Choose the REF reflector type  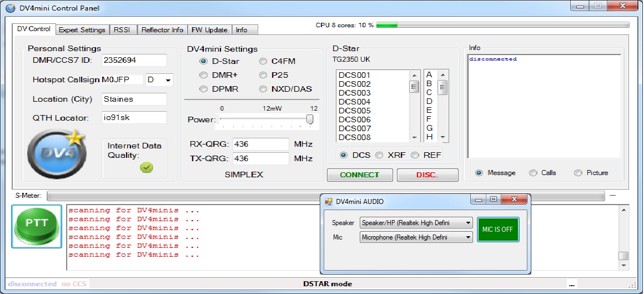pos(415,155)
